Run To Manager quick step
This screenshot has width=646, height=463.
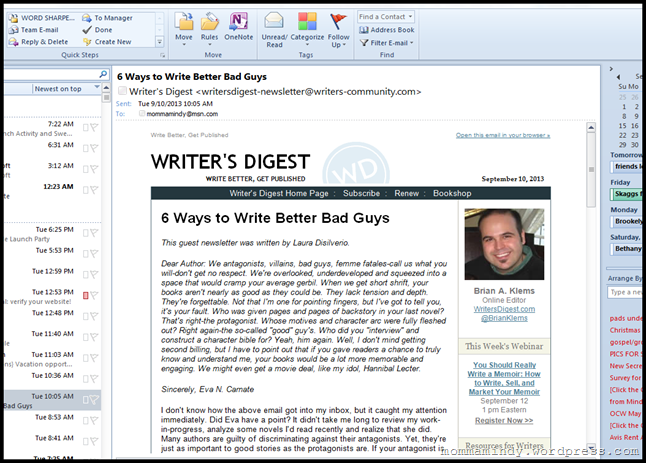coord(108,18)
